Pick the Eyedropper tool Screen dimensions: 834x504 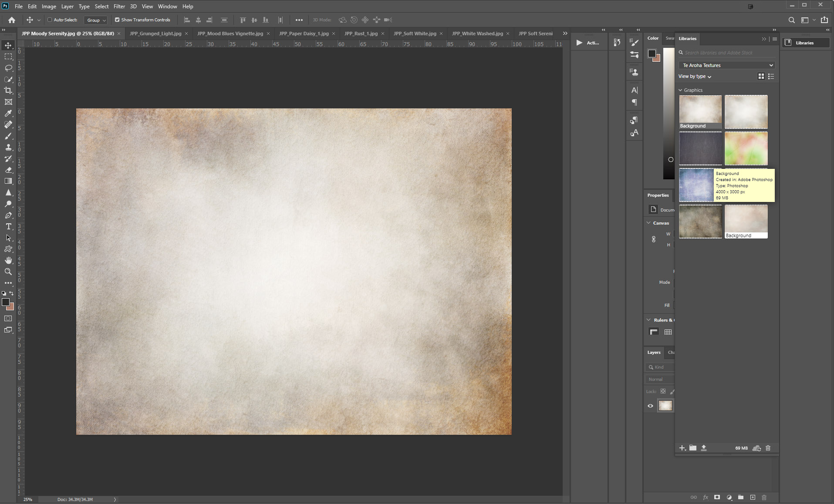click(8, 113)
